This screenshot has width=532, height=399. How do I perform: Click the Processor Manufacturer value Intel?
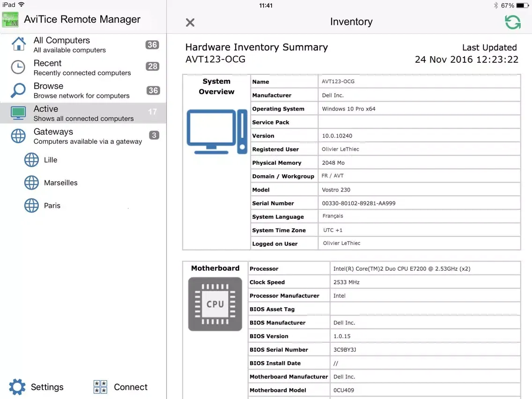[339, 296]
